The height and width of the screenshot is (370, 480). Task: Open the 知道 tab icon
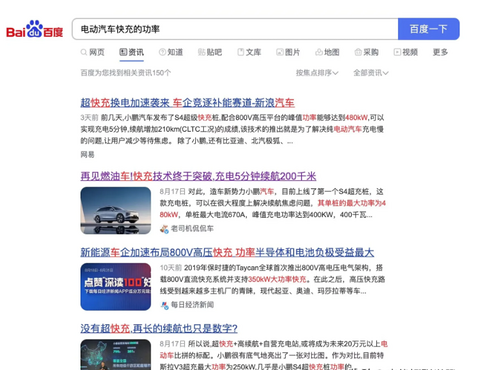162,52
